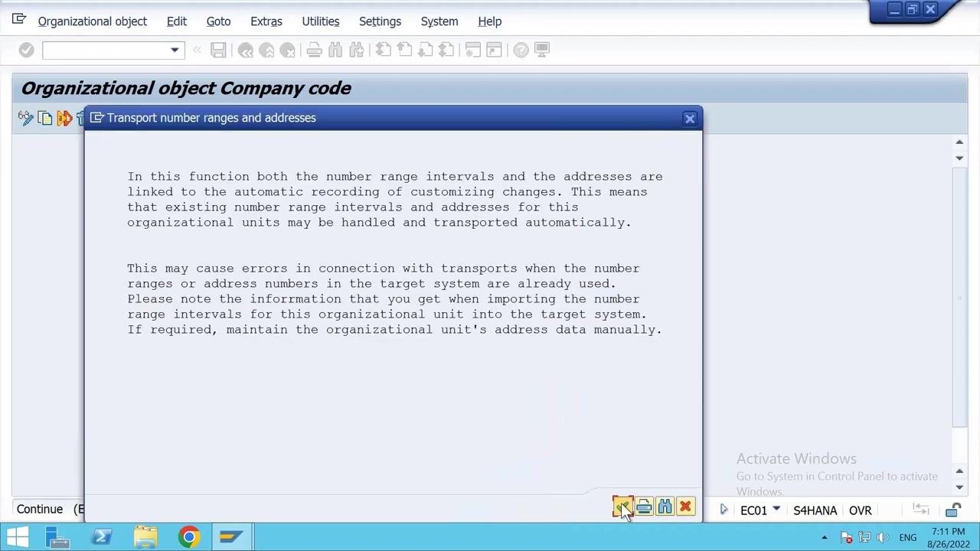Show hidden system tray icons

pos(825,538)
